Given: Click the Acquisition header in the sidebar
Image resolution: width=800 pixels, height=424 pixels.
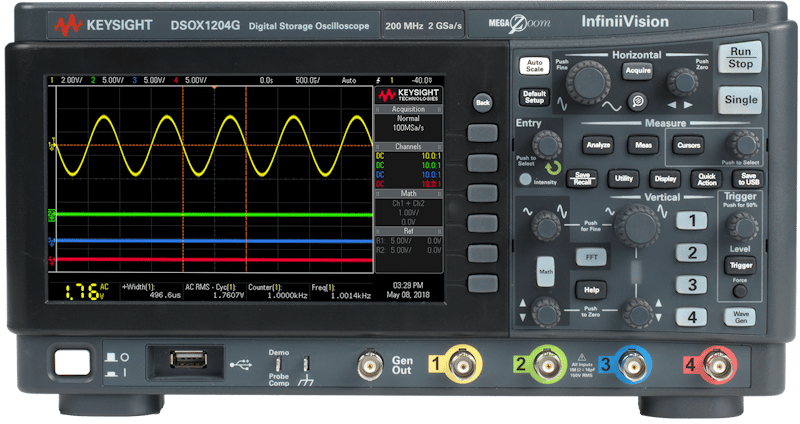Looking at the screenshot, I should click(408, 109).
